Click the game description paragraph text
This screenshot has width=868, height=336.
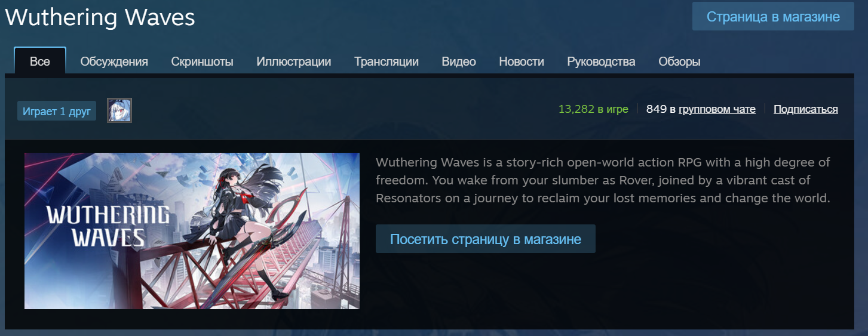click(603, 180)
